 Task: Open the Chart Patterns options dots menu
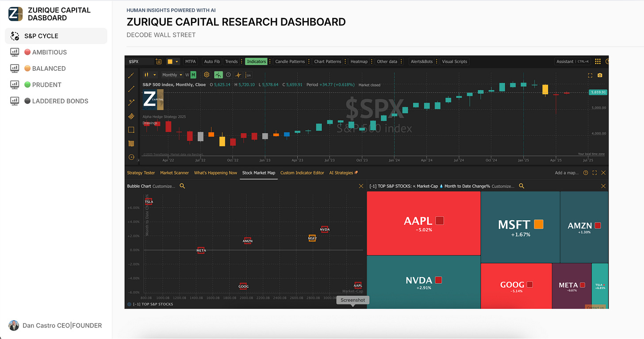tap(345, 61)
